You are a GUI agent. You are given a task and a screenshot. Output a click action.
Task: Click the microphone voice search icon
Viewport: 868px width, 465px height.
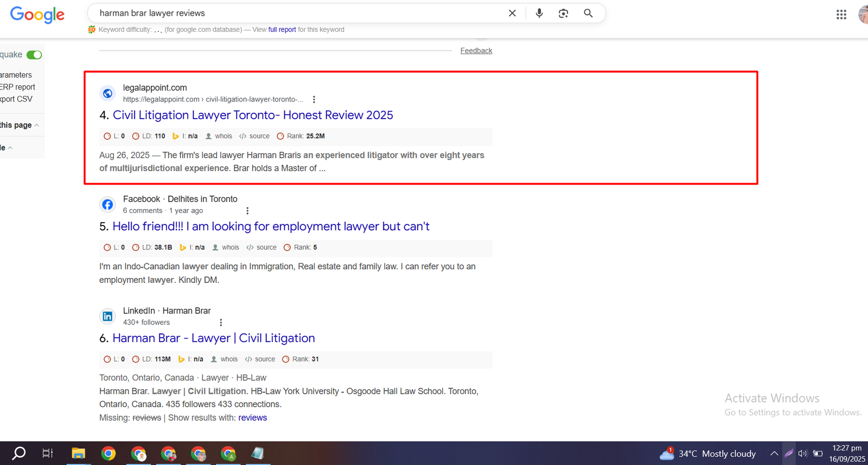pos(539,13)
